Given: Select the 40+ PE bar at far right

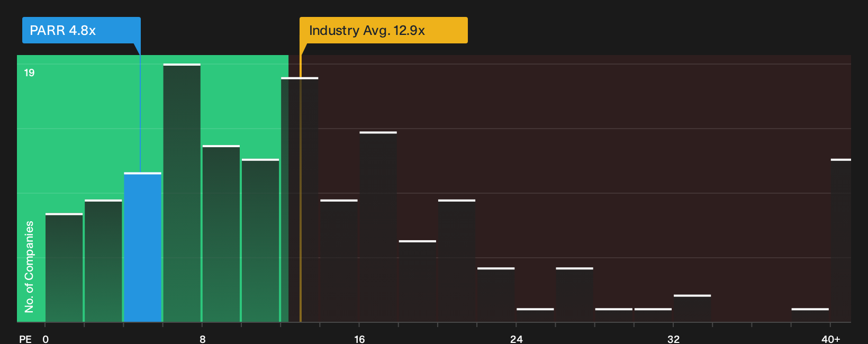Looking at the screenshot, I should [841, 240].
